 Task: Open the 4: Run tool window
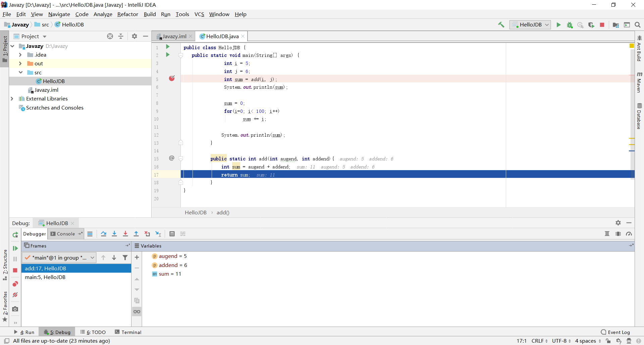pyautogui.click(x=24, y=332)
